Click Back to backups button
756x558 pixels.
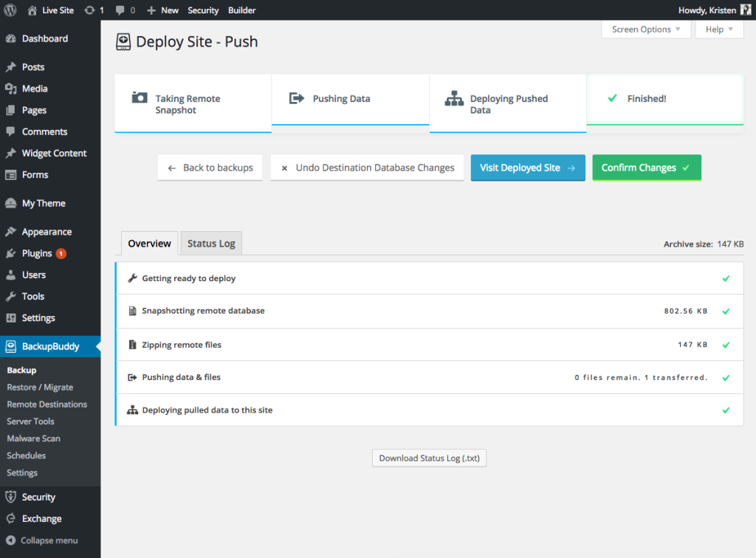tap(210, 168)
